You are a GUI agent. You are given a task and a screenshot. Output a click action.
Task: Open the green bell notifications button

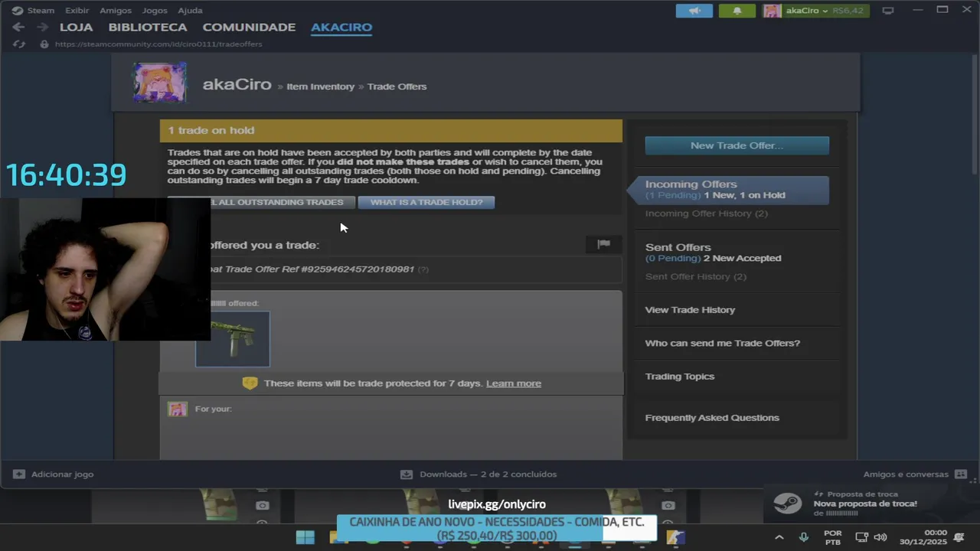click(737, 11)
